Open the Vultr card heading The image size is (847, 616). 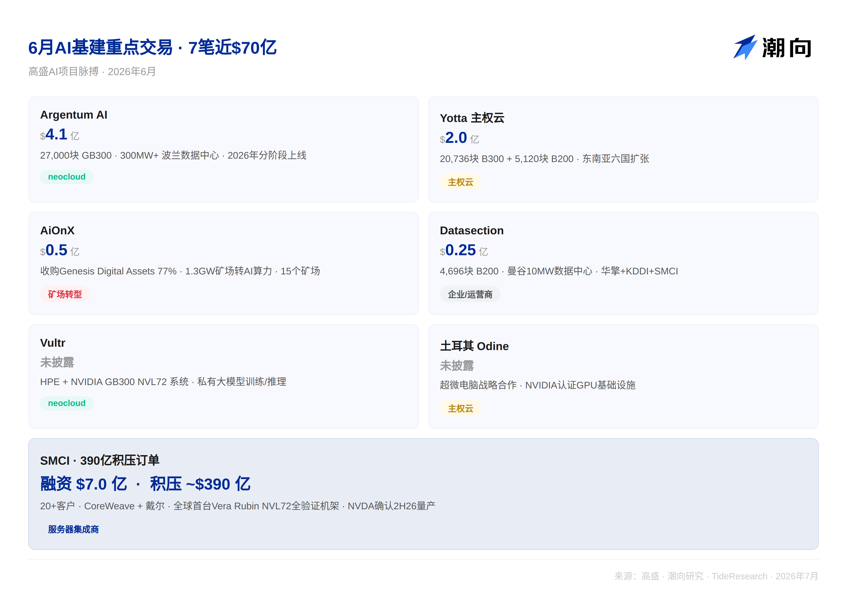point(53,343)
